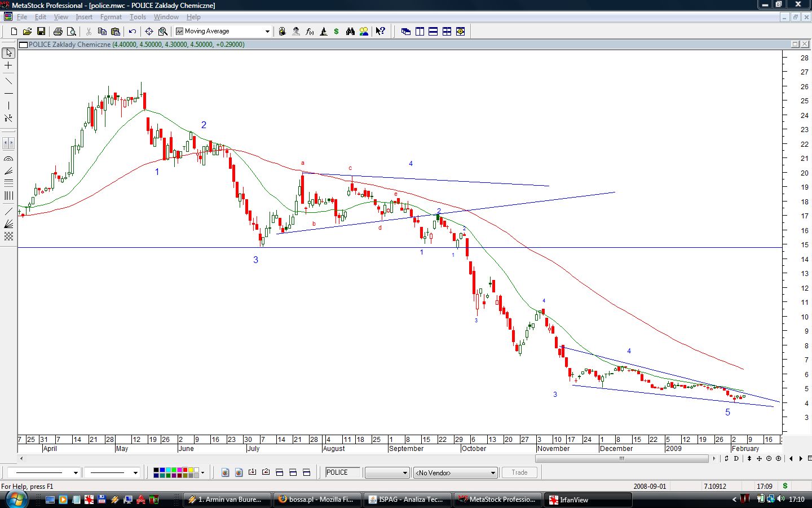812x508 pixels.
Task: Toggle the horizontal line drawing tool
Action: (x=8, y=93)
